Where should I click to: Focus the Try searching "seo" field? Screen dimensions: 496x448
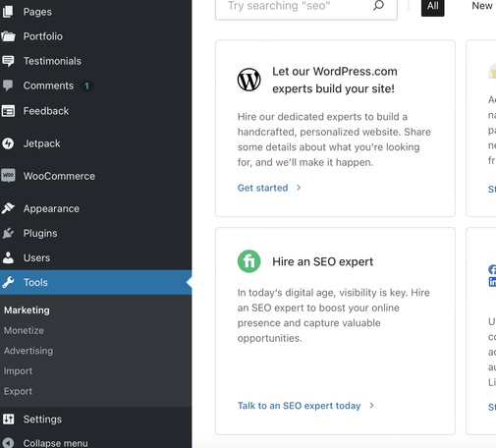tap(306, 8)
